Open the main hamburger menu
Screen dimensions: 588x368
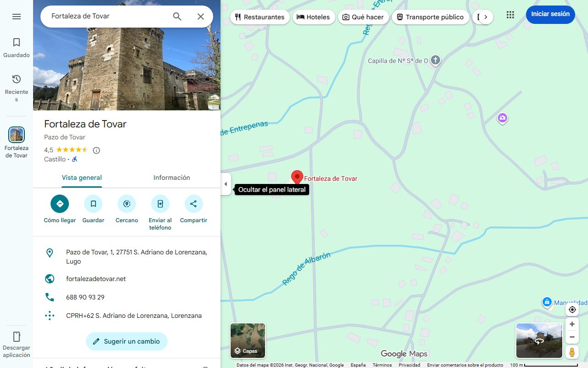(x=17, y=16)
